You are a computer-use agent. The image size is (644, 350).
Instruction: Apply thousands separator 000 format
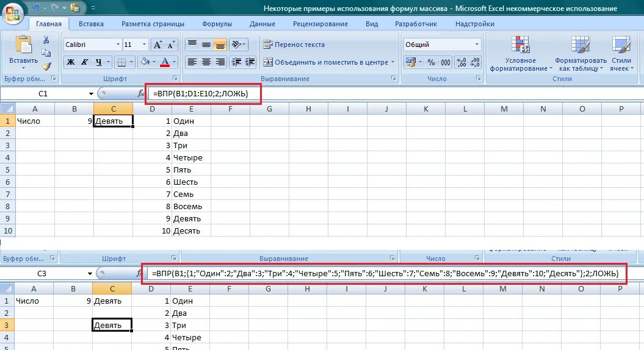click(446, 62)
